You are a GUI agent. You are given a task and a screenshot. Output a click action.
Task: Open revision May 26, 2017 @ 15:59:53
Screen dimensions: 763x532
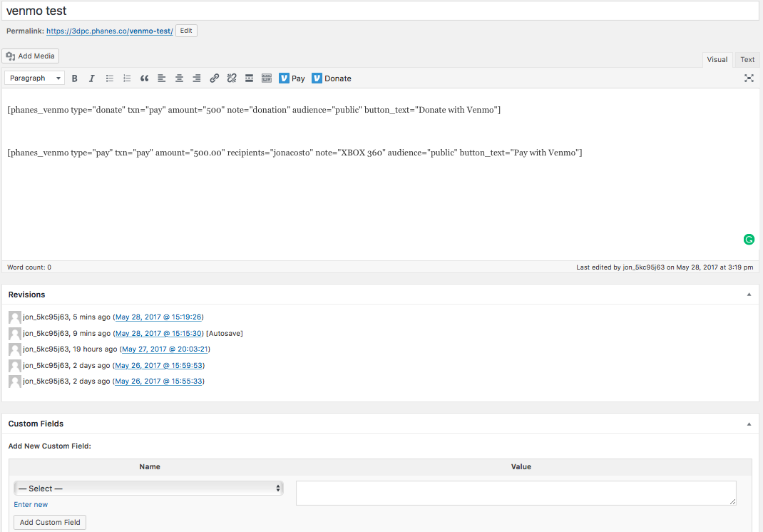(158, 366)
